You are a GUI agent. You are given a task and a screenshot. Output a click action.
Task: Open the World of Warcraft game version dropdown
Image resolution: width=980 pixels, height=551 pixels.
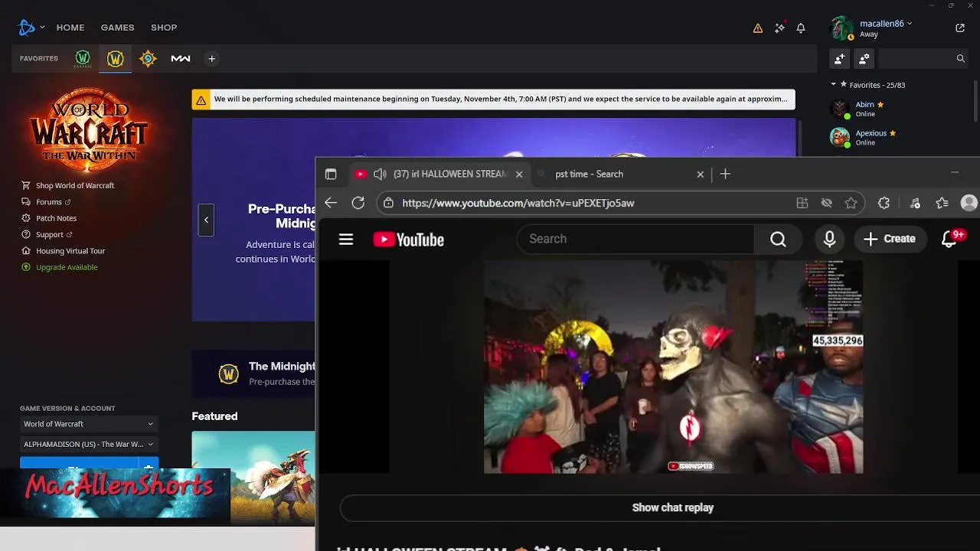click(88, 424)
